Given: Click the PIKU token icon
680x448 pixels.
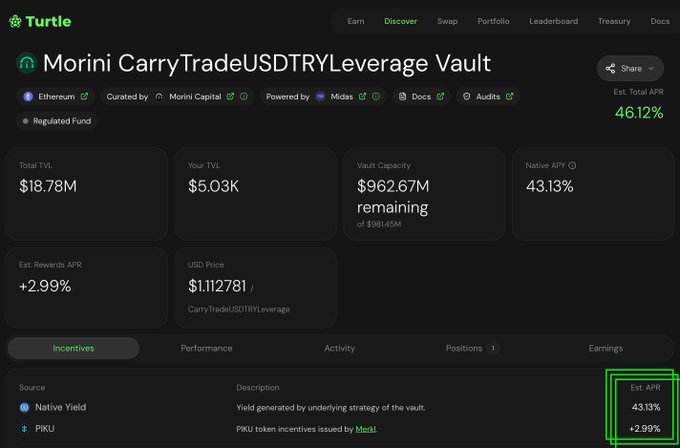Looking at the screenshot, I should [x=25, y=429].
